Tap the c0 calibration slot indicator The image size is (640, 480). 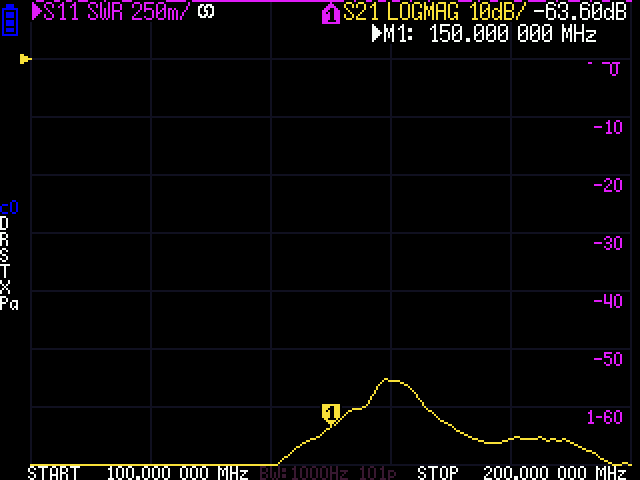pos(9,208)
